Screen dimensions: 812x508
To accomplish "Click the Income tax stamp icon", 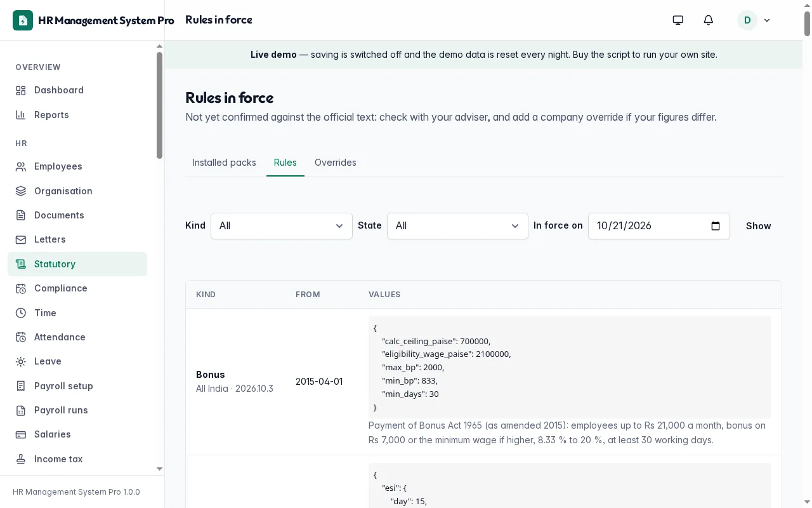I will coord(21,459).
